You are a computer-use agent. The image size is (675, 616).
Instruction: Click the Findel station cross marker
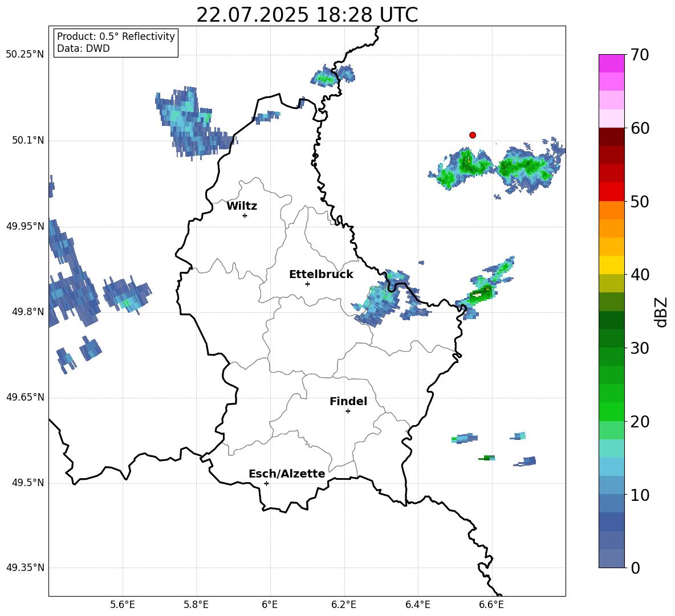[x=348, y=411]
